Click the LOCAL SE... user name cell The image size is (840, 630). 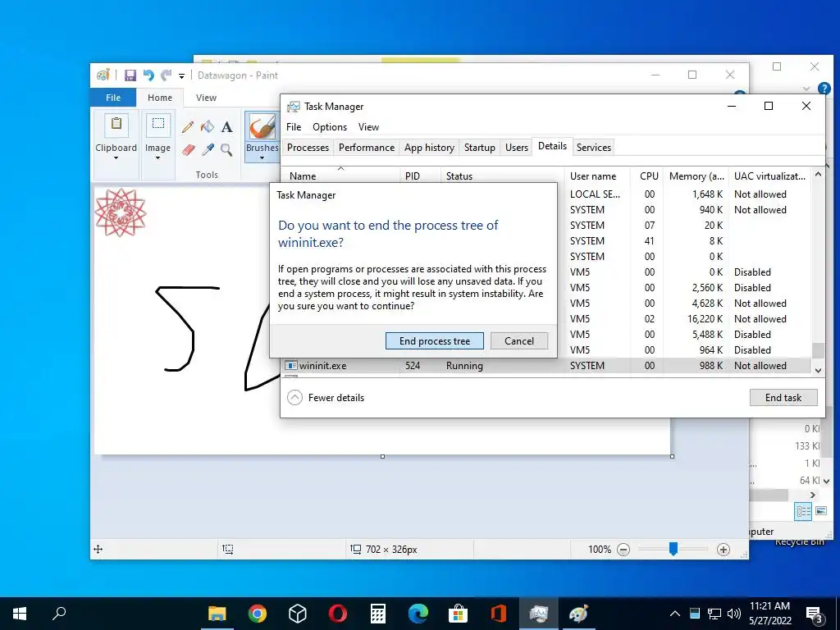point(595,194)
